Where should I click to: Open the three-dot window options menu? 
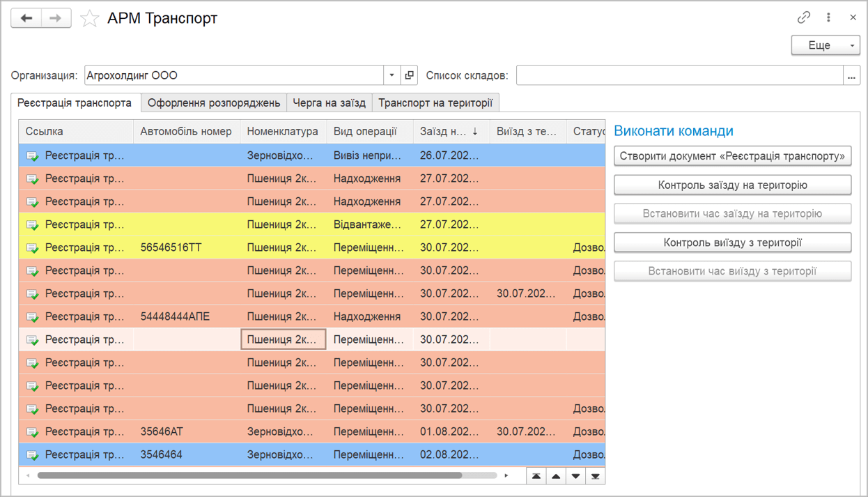click(828, 18)
